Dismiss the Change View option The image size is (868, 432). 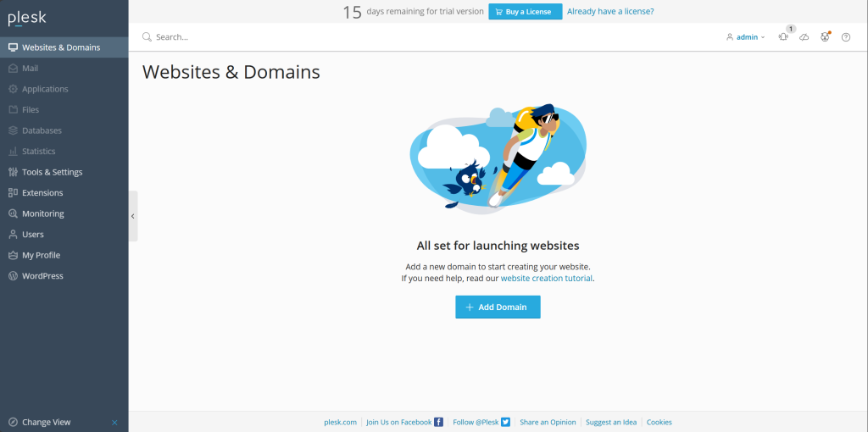coord(114,422)
